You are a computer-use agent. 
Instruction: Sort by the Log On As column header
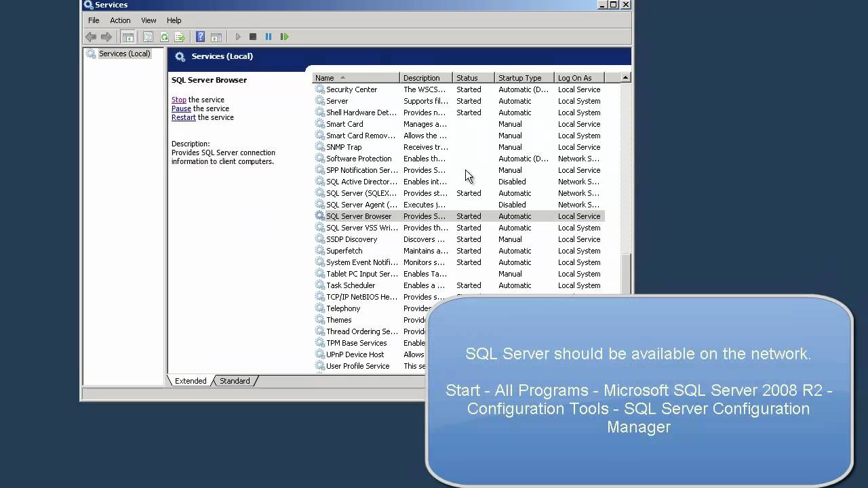point(578,78)
